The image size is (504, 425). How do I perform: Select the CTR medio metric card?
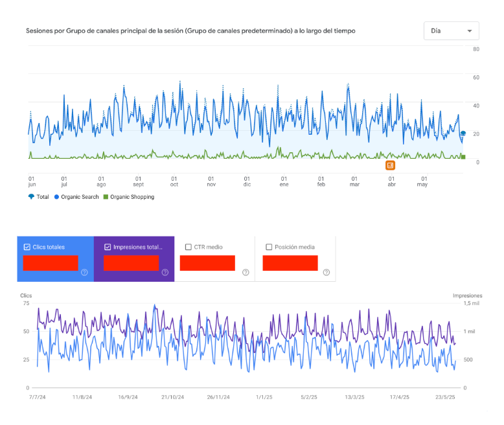tap(214, 258)
